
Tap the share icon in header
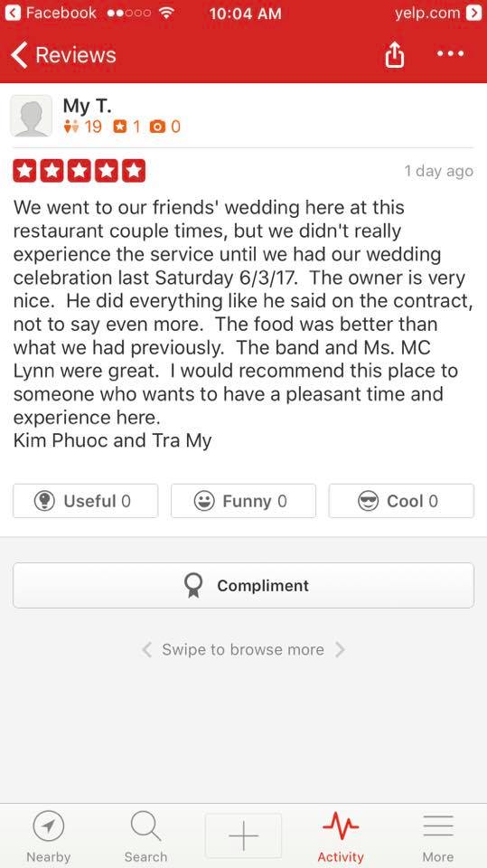click(x=395, y=55)
